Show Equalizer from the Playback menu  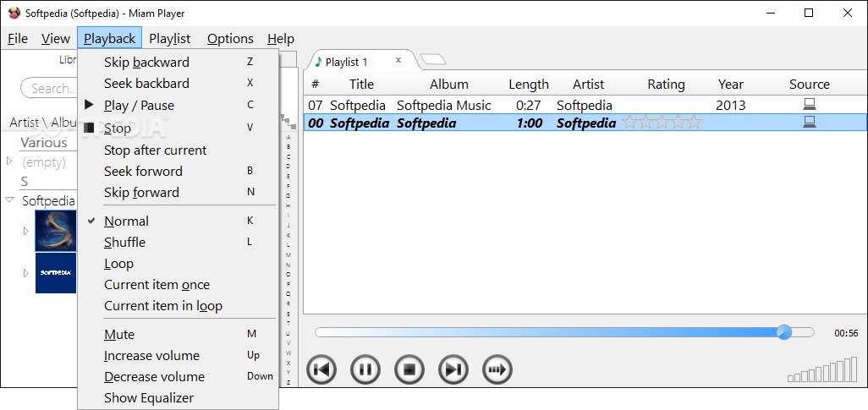(x=177, y=398)
